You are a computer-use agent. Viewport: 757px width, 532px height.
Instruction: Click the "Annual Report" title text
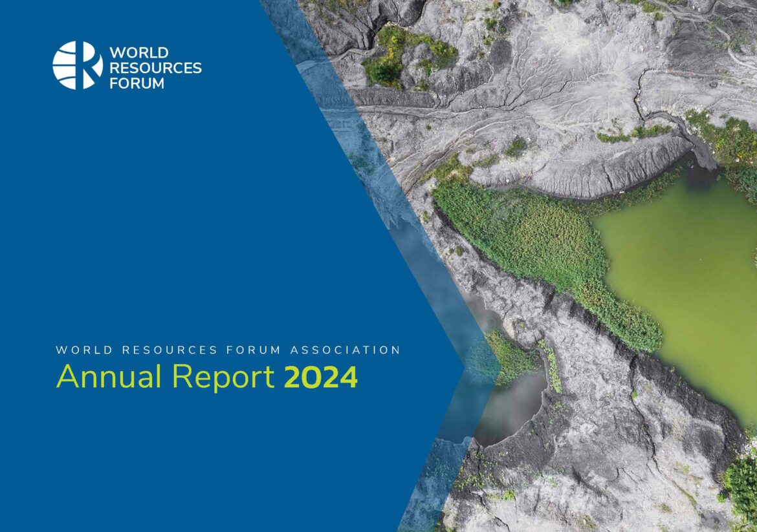[165, 377]
